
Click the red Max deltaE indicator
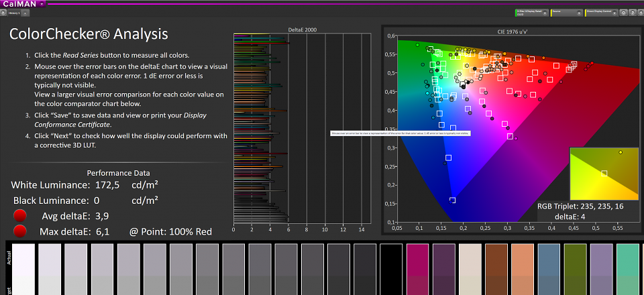(x=19, y=231)
